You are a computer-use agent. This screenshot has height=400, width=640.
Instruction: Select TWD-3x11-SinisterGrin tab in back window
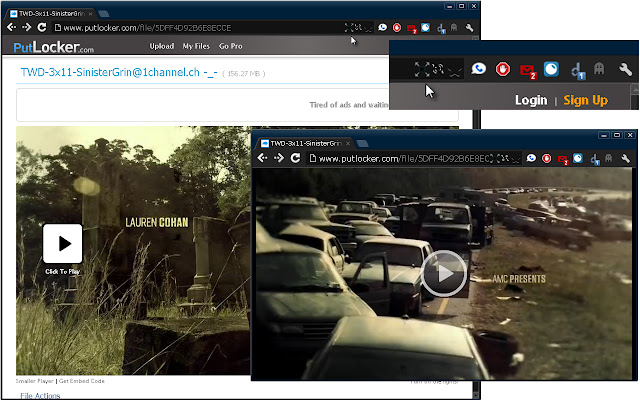pyautogui.click(x=51, y=13)
